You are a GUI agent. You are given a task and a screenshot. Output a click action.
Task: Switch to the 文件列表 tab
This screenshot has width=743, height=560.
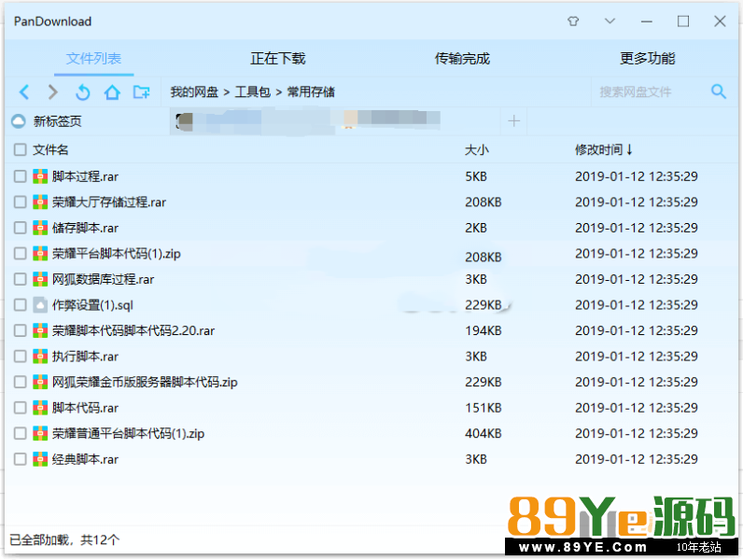[93, 59]
